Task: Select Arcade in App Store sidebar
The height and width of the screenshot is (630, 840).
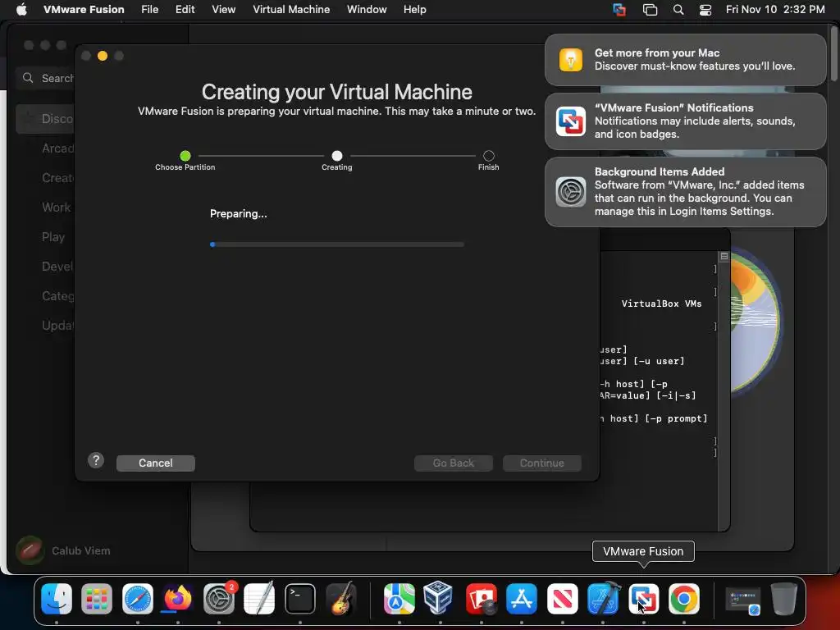Action: (58, 148)
